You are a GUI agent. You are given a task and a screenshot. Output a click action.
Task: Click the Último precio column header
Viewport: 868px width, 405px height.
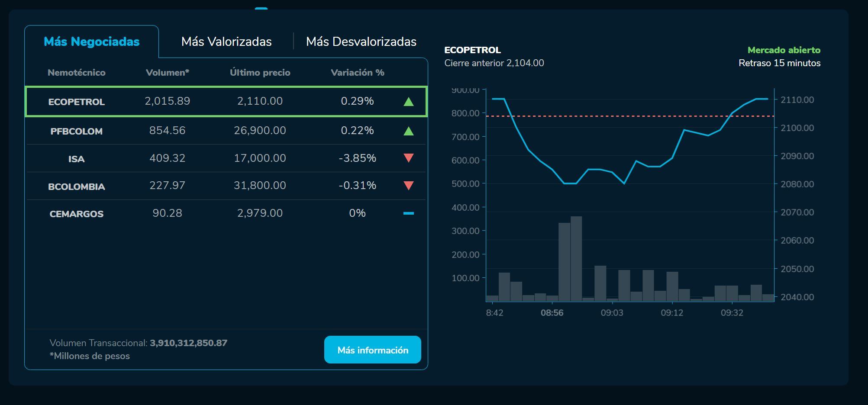pyautogui.click(x=260, y=73)
